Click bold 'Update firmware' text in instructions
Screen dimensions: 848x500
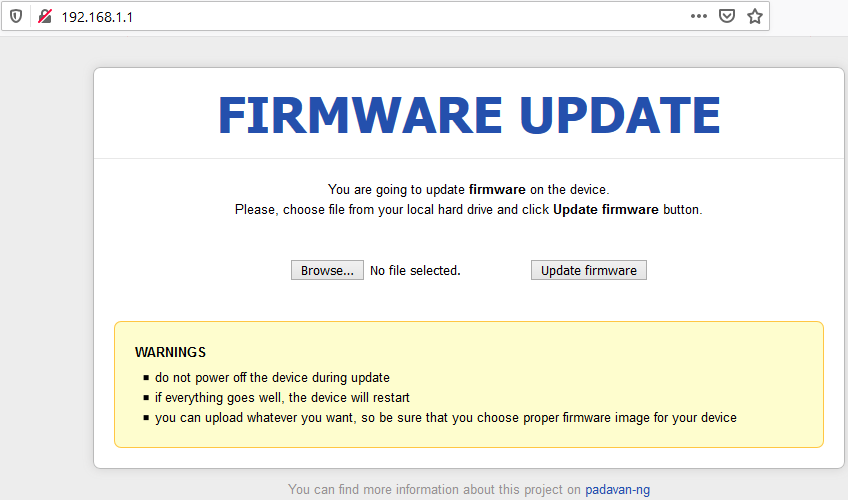[606, 210]
